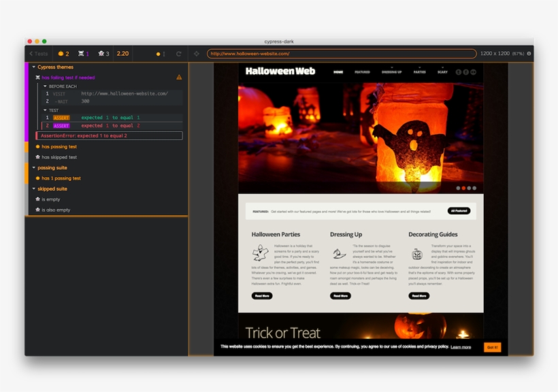Select the 'has failing test if needed' test
558x392 pixels.
click(68, 78)
